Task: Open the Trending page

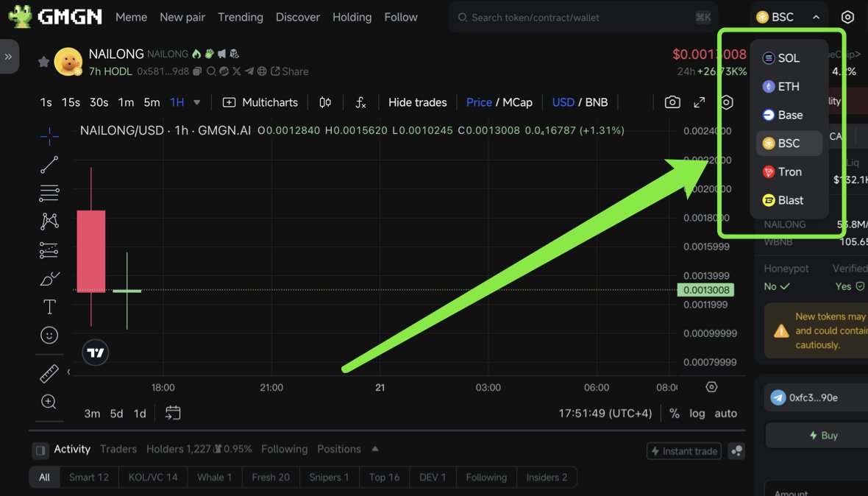Action: coord(241,17)
